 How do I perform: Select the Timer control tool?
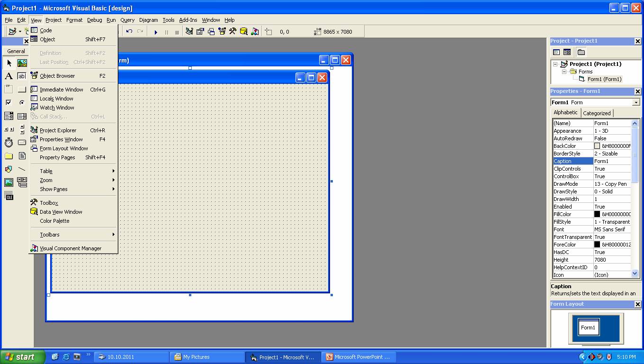pos(9,142)
